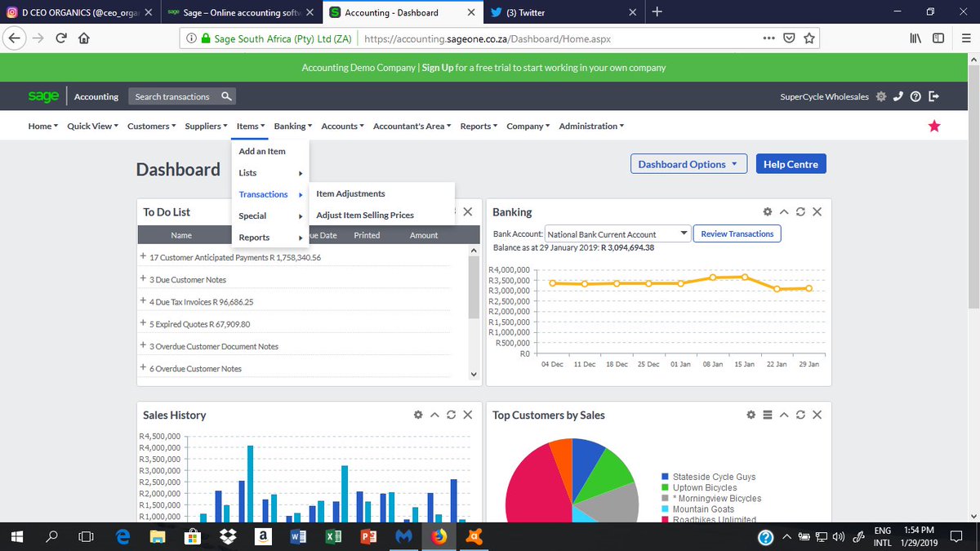Open the Reports menu in top navigation
The width and height of the screenshot is (980, 551).
pos(479,126)
